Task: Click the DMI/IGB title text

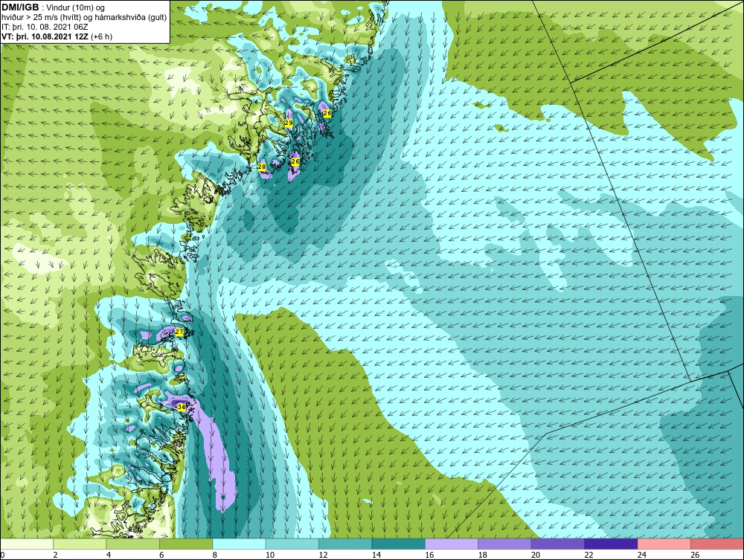Action: point(20,7)
